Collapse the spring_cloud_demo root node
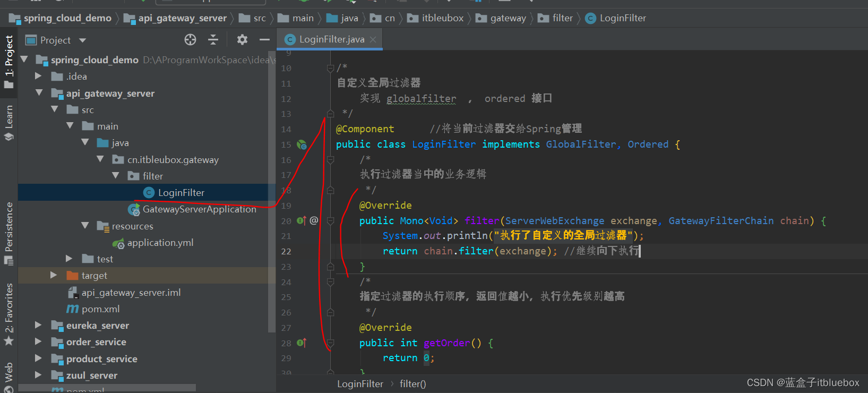The image size is (868, 393). [x=24, y=59]
